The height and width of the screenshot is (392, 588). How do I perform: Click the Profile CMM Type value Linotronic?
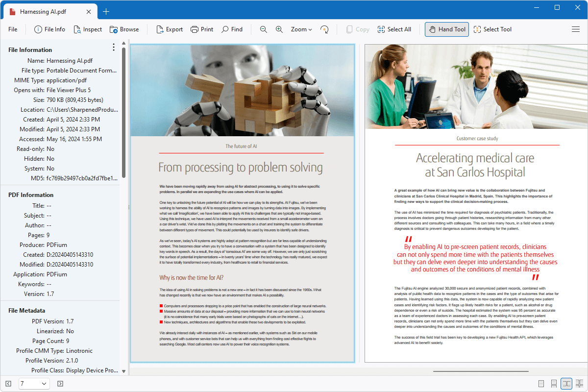pos(79,351)
